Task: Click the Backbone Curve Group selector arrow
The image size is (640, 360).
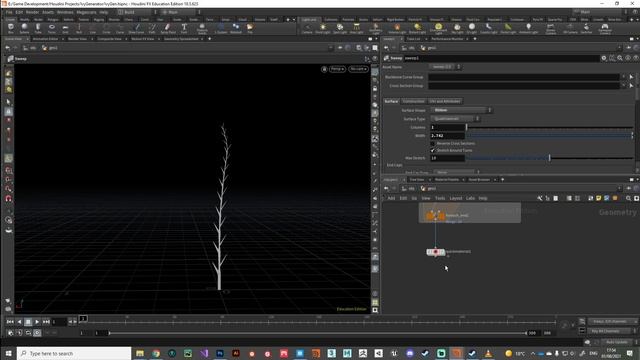Action: tap(631, 77)
